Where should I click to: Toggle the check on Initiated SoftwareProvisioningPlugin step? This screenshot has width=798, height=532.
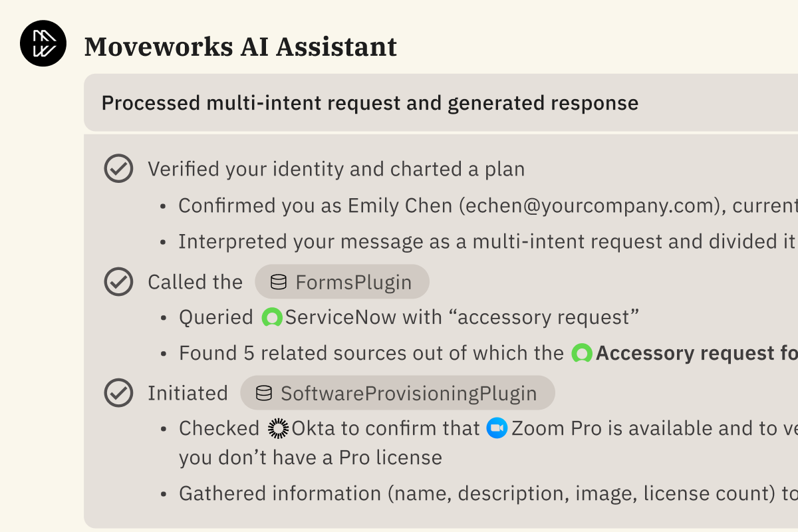tap(118, 392)
